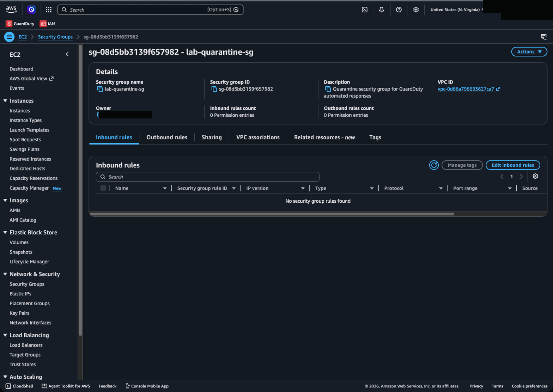
Task: Open the region selector United States (N. Virginia)
Action: tap(457, 10)
